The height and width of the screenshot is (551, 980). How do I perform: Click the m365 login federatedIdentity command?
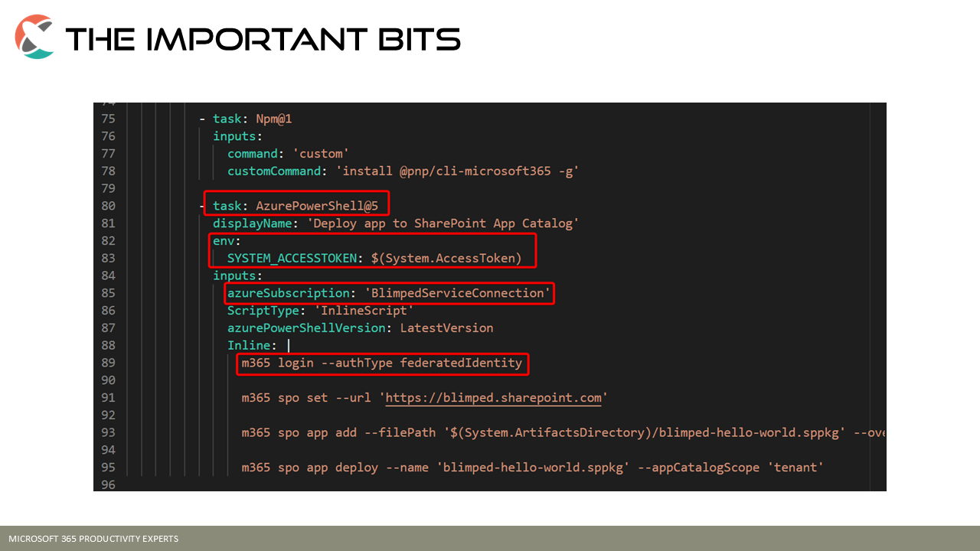click(382, 364)
